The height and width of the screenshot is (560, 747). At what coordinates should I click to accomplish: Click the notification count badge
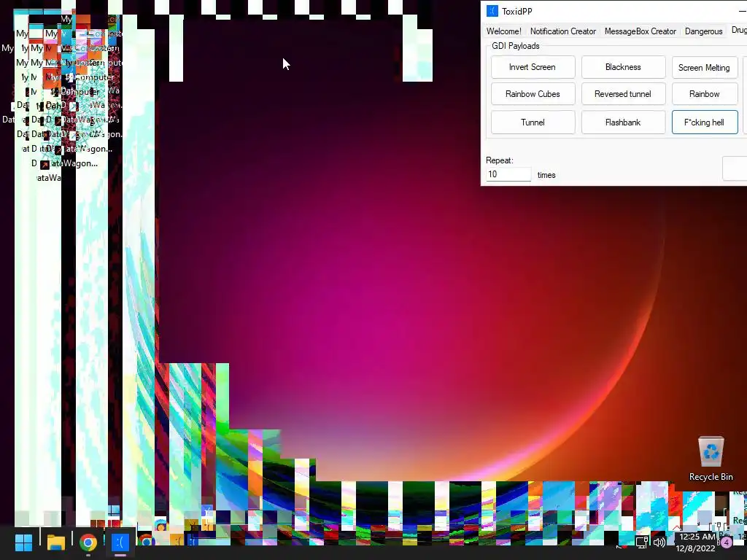pyautogui.click(x=727, y=542)
